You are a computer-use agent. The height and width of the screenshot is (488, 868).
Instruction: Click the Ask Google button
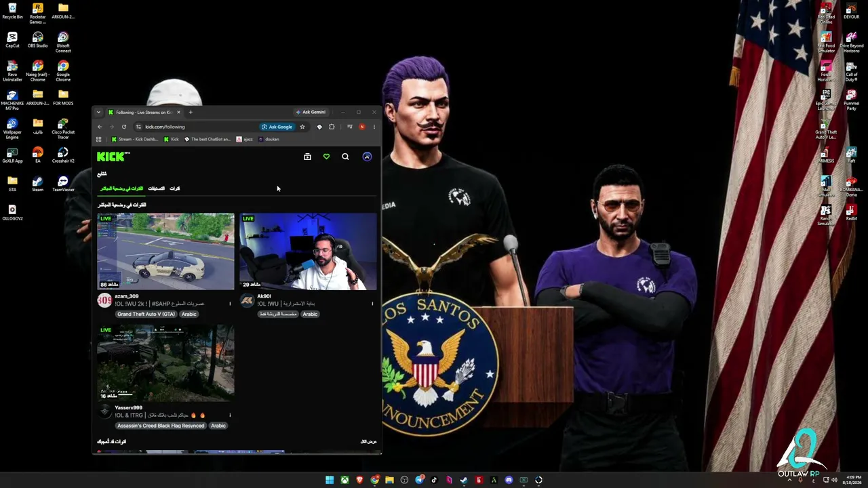[277, 127]
